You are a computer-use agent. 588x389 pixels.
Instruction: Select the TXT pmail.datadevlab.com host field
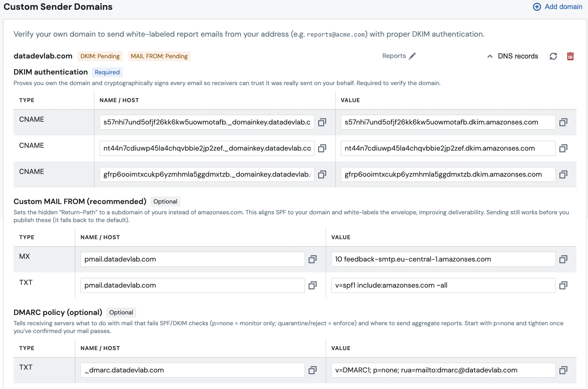pyautogui.click(x=192, y=285)
